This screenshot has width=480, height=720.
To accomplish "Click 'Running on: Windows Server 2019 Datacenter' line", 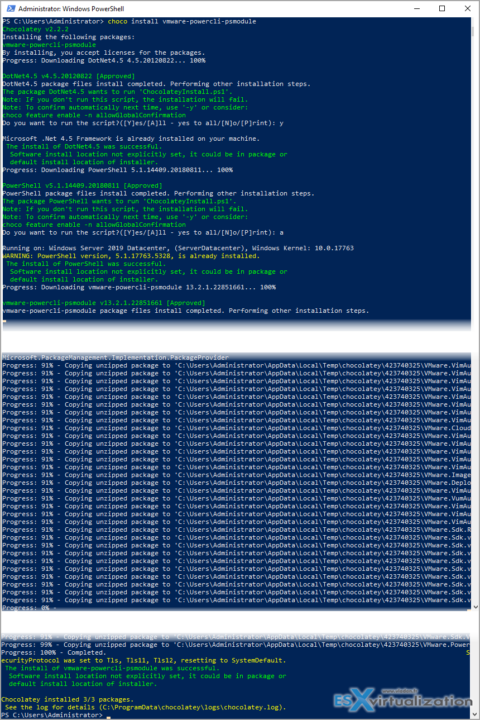I will point(178,248).
